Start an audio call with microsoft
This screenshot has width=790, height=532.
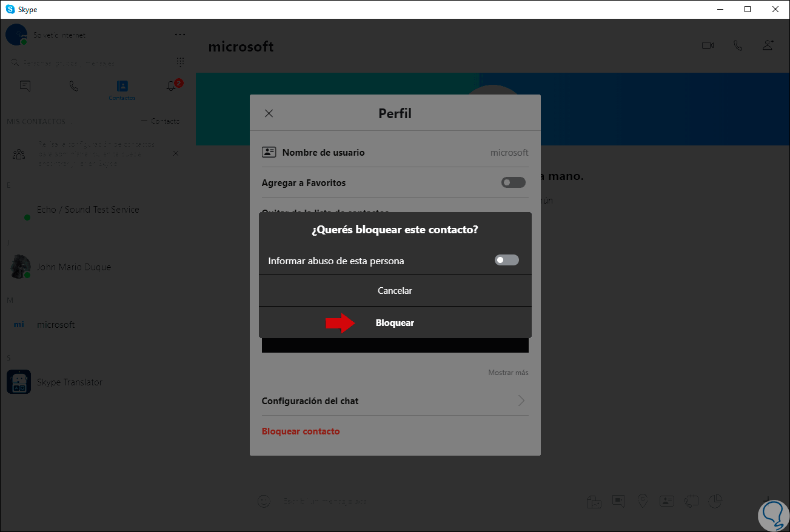pyautogui.click(x=738, y=45)
